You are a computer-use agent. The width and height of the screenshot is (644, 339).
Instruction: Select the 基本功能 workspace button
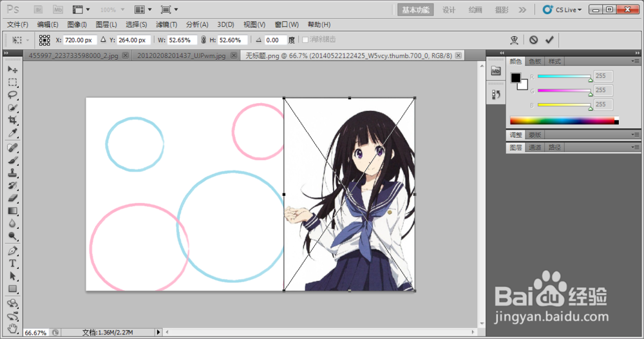tap(415, 10)
